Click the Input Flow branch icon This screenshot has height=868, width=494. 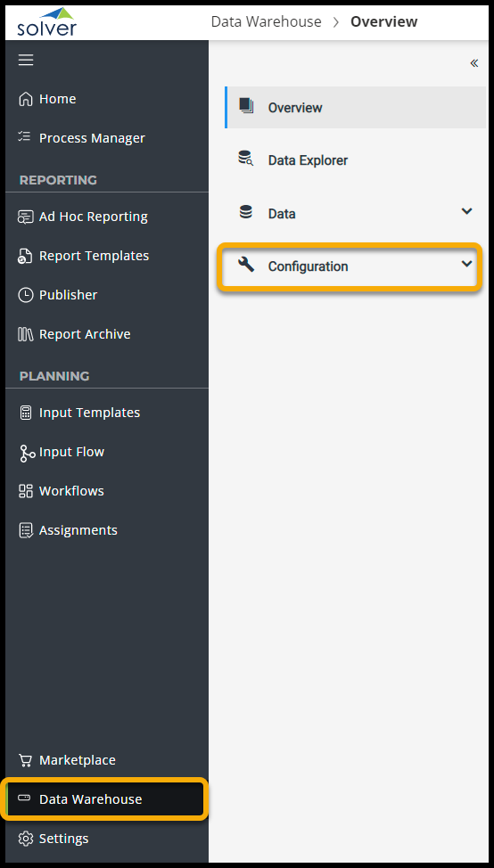pyautogui.click(x=27, y=453)
